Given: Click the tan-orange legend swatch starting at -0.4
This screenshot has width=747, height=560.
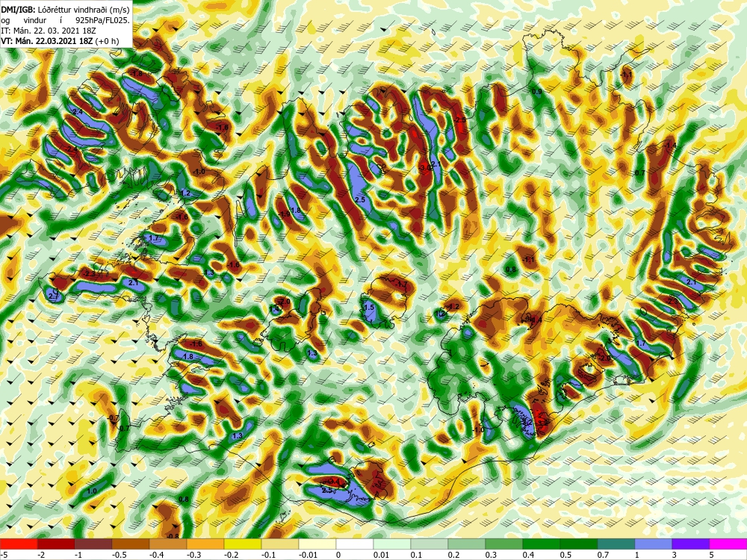Looking at the screenshot, I should point(168,544).
